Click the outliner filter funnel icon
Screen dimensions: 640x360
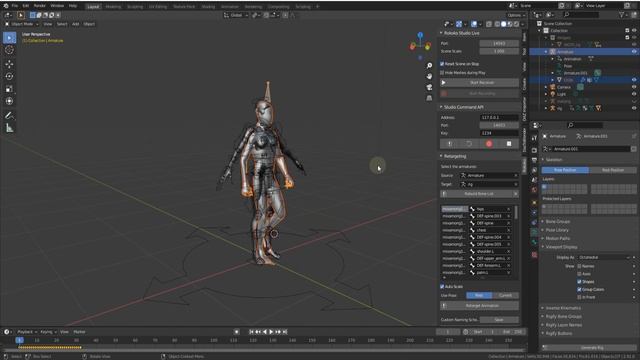[622, 15]
